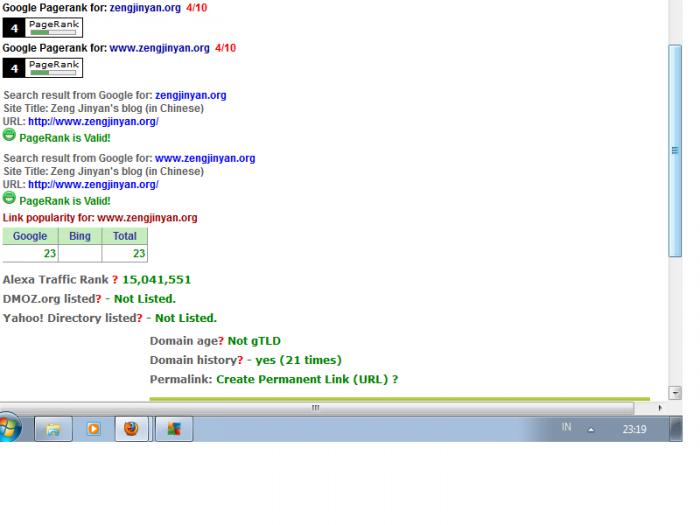Click the www.zengjinyan.org link beside the second Google Pagerank

(159, 48)
